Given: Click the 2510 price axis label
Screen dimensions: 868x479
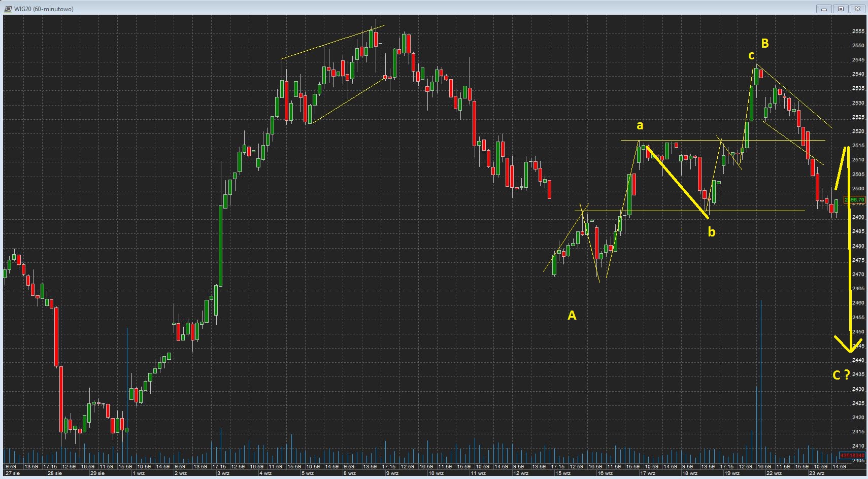Looking at the screenshot, I should coord(858,160).
